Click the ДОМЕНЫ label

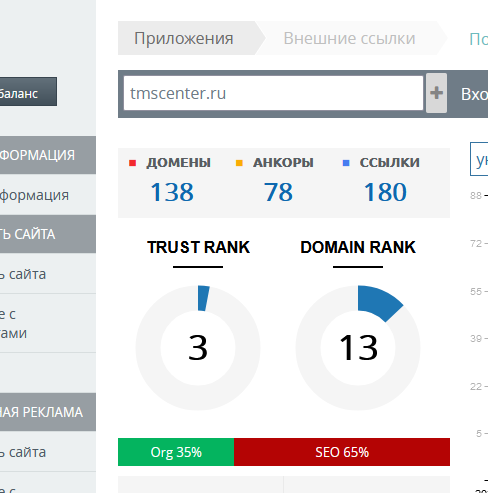click(179, 163)
